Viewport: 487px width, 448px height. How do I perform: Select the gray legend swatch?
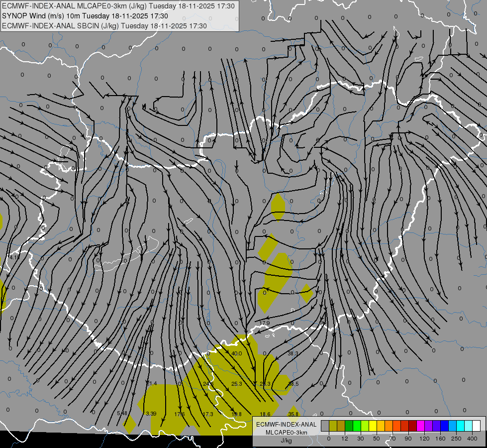325,426
